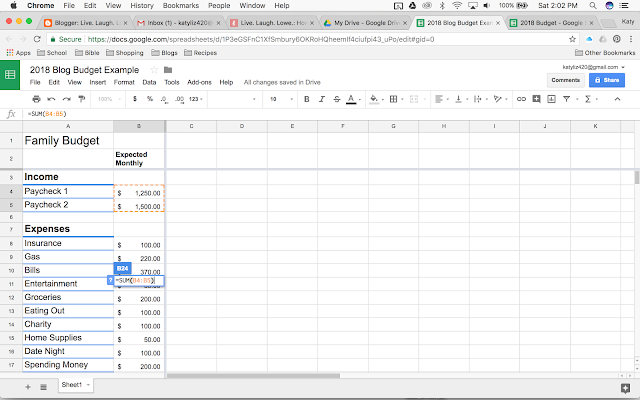Increase decimal places
This screenshot has width=640, height=400.
point(179,99)
